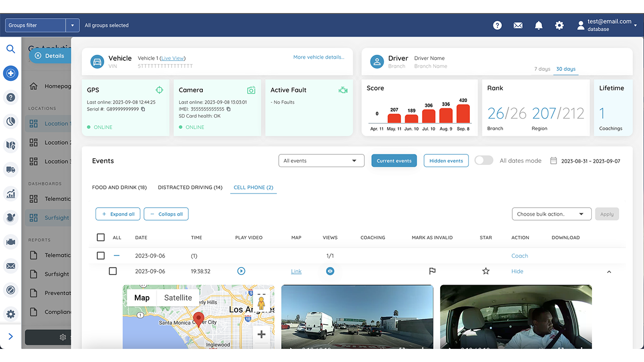Open the search panel in the sidebar

pos(11,49)
